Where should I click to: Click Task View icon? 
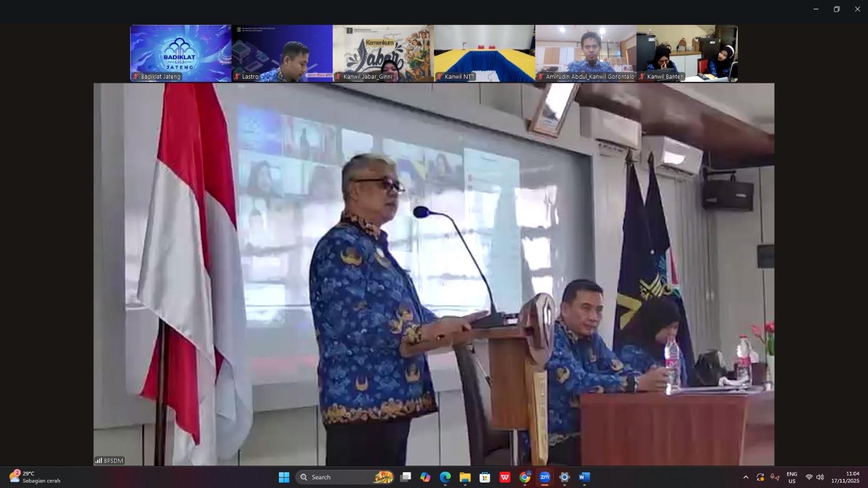(x=405, y=477)
